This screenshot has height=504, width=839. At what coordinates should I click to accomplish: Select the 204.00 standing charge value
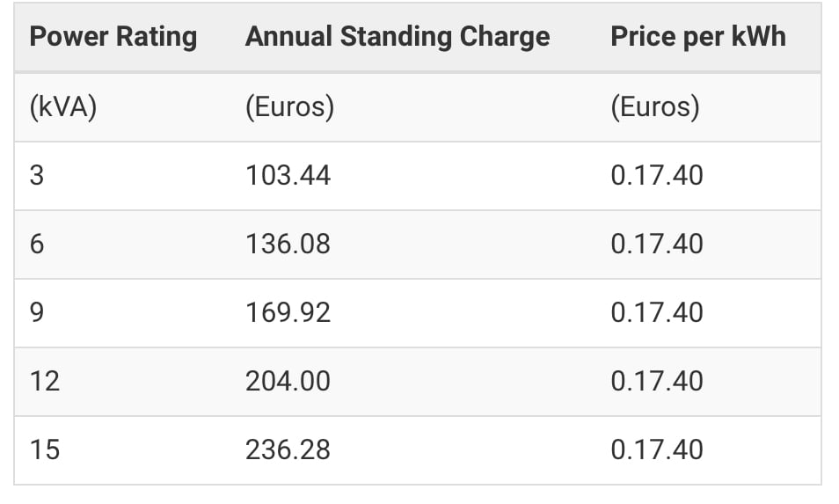[288, 382]
